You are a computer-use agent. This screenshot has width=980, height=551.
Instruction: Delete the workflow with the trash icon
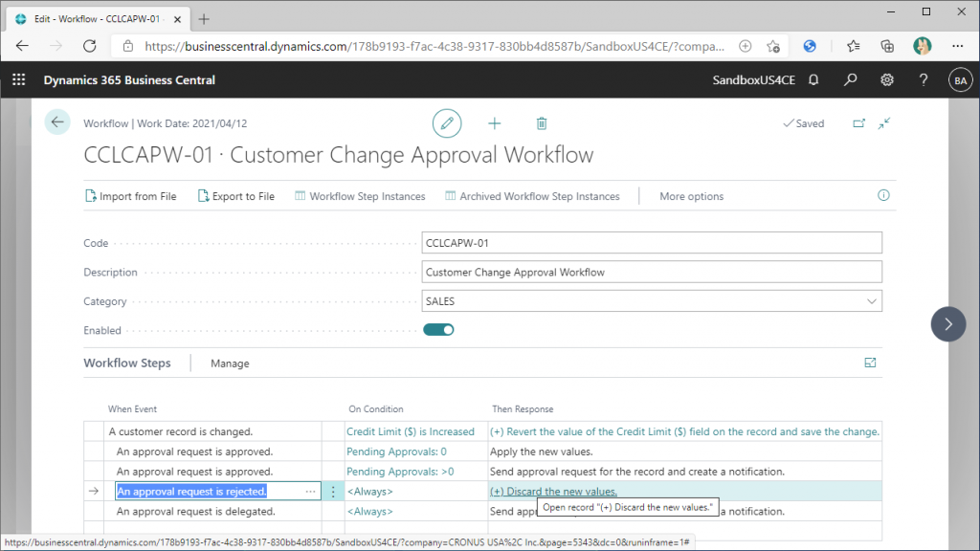coord(542,123)
